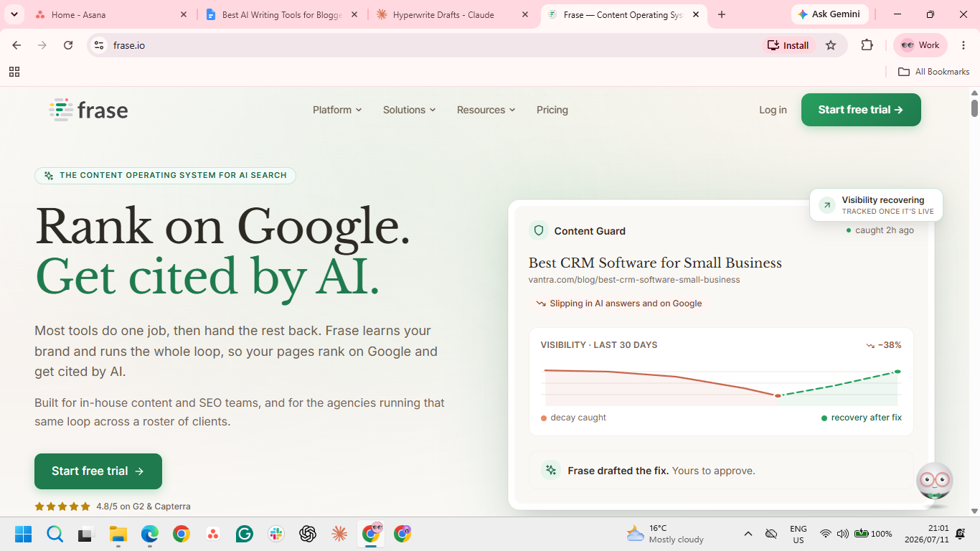Open the notifications bell in system tray

[960, 534]
